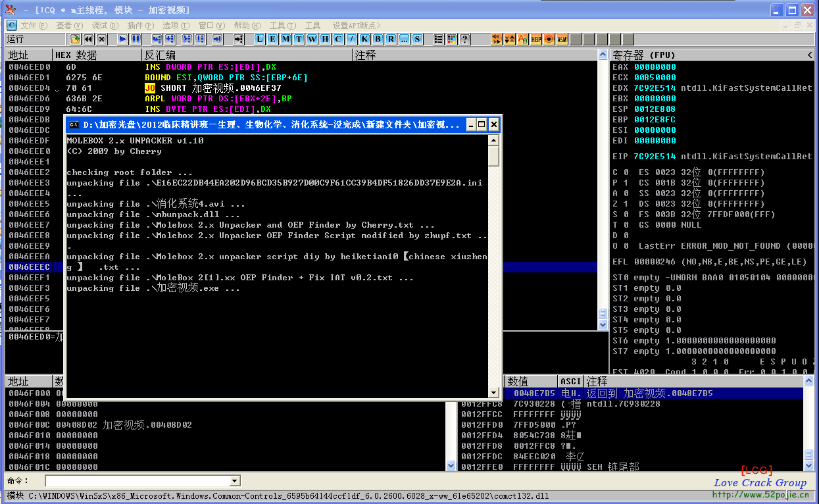This screenshot has height=504, width=819.
Task: Click the arrow beside 寄存器 (FPU) header
Action: pos(810,55)
